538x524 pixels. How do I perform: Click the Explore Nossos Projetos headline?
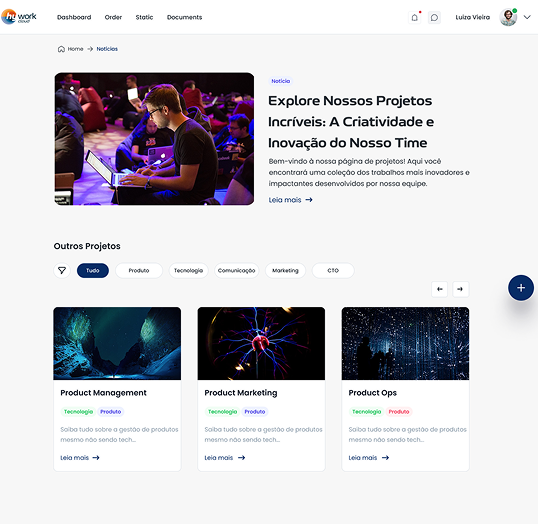click(x=351, y=122)
